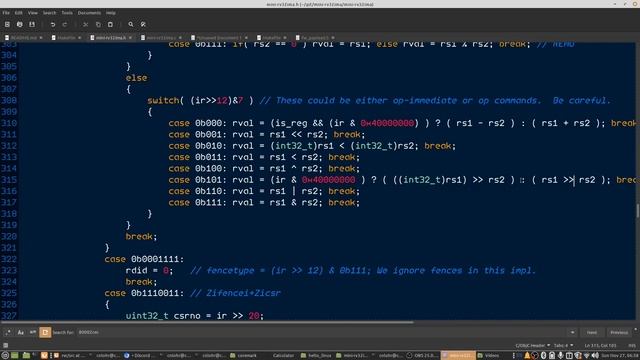640x360 pixels.
Task: Paste clipboard with the toolbar icon
Action: (110, 24)
